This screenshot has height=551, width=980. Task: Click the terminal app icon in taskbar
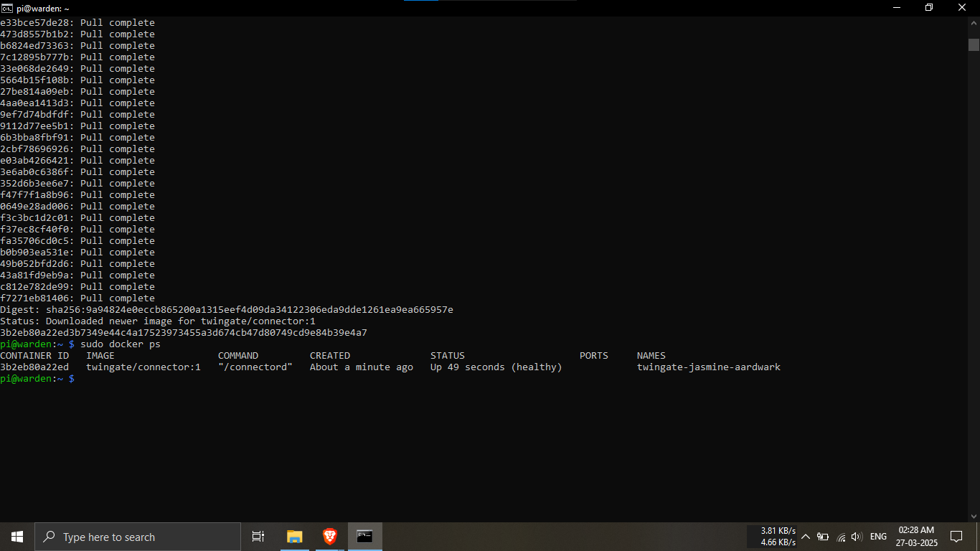(x=364, y=537)
